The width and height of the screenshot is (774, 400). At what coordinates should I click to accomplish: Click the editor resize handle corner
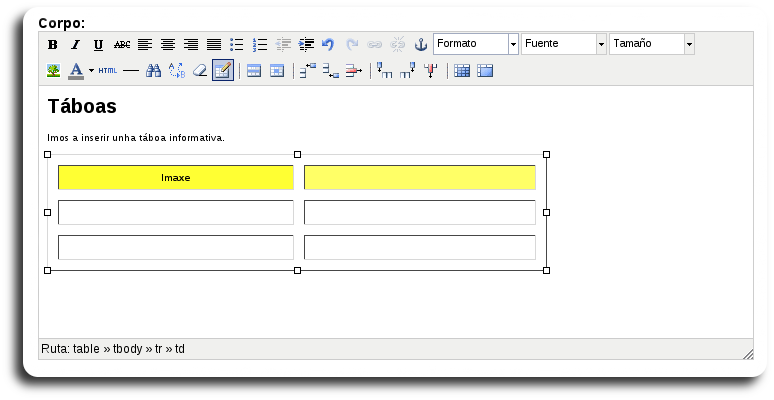tap(747, 353)
